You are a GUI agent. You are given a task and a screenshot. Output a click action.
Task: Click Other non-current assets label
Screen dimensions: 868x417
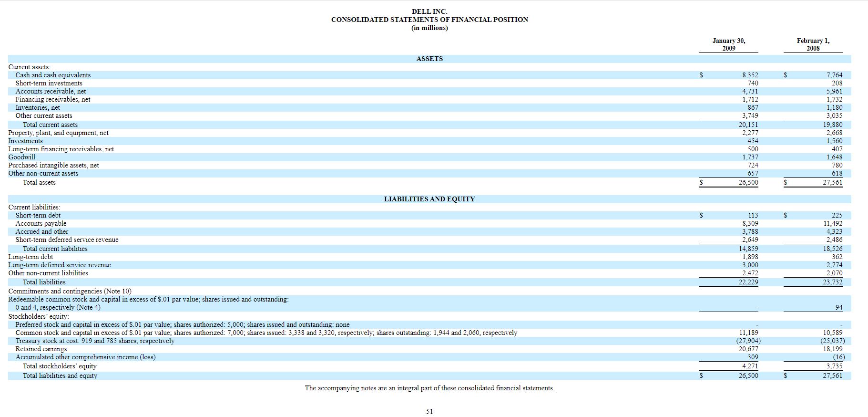tap(43, 173)
